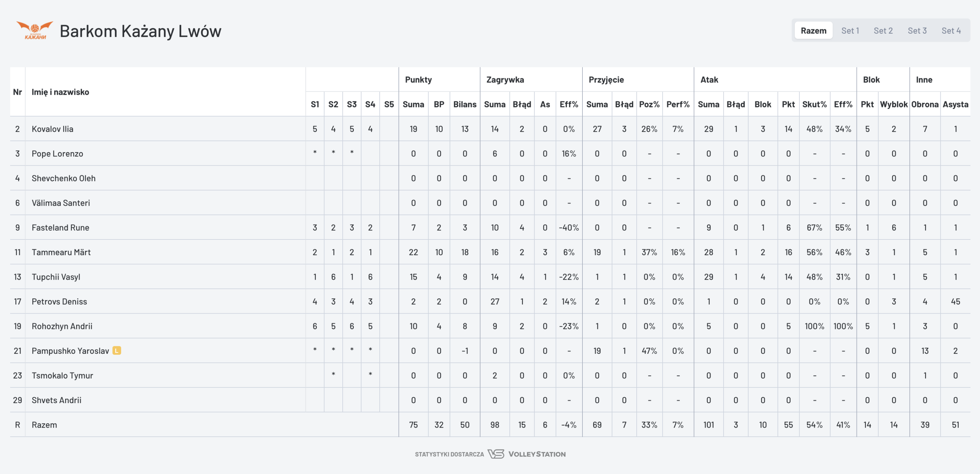The height and width of the screenshot is (474, 980).
Task: Open the Set 2 statistics tab
Action: click(883, 30)
